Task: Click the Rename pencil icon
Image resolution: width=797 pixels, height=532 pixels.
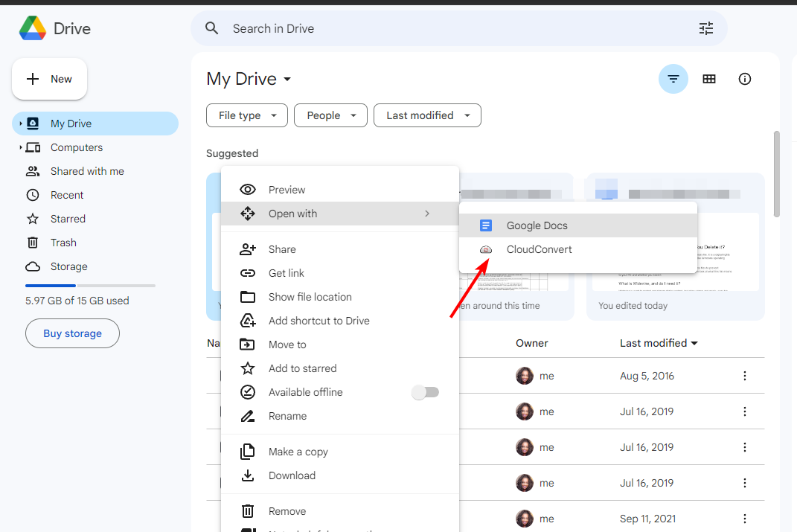Action: click(248, 416)
